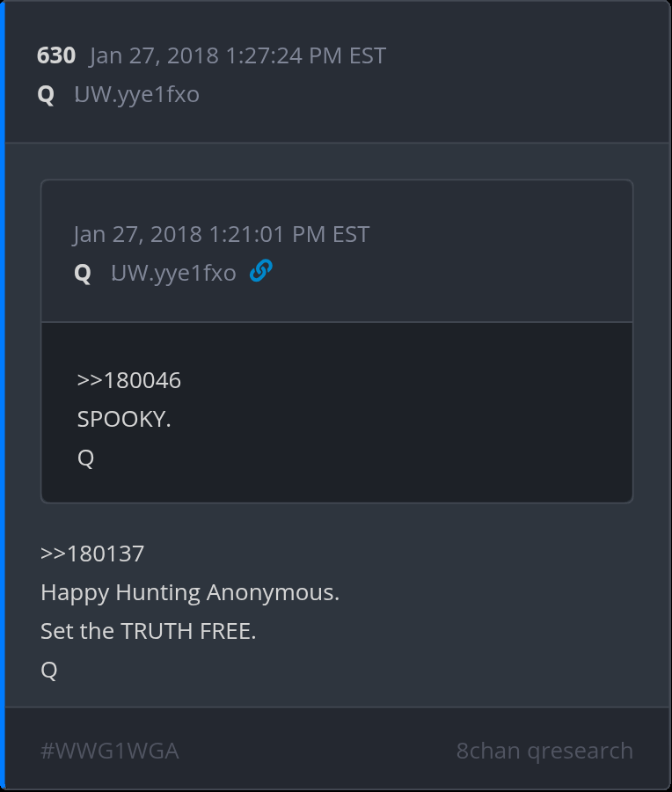672x792 pixels.
Task: Click the final Q signature in post body
Action: pyautogui.click(x=49, y=670)
